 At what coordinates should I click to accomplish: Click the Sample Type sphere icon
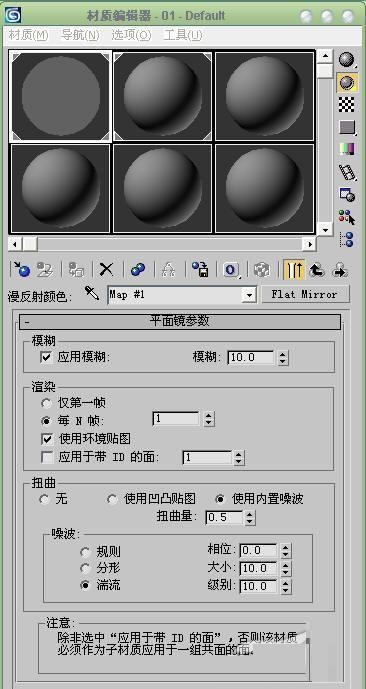[347, 60]
